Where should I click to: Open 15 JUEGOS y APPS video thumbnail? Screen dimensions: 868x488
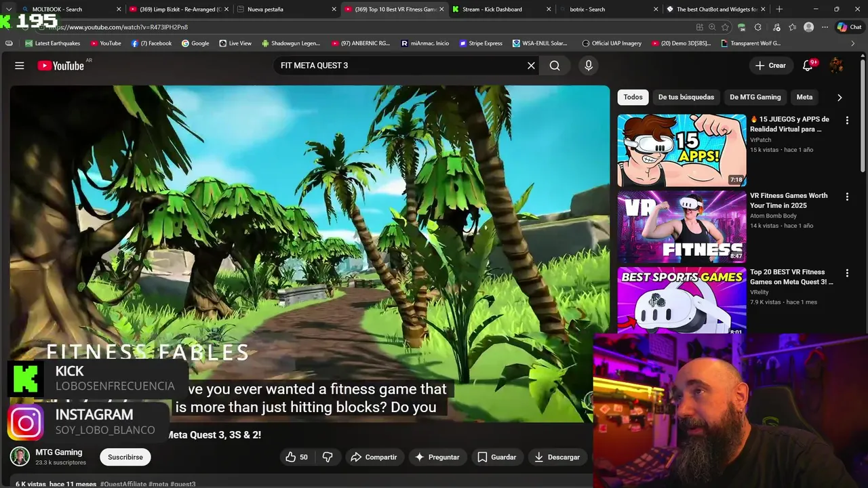click(x=682, y=150)
